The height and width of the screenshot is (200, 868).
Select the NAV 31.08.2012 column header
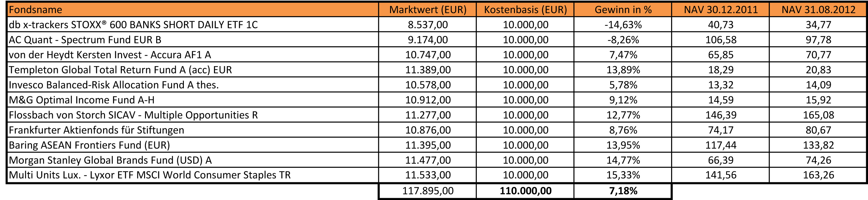pyautogui.click(x=818, y=10)
